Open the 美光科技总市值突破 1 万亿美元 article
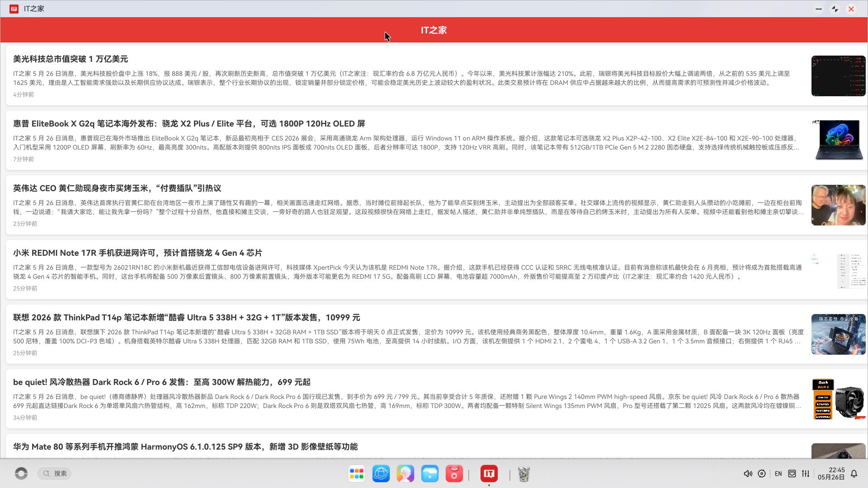This screenshot has height=488, width=868. pos(71,59)
